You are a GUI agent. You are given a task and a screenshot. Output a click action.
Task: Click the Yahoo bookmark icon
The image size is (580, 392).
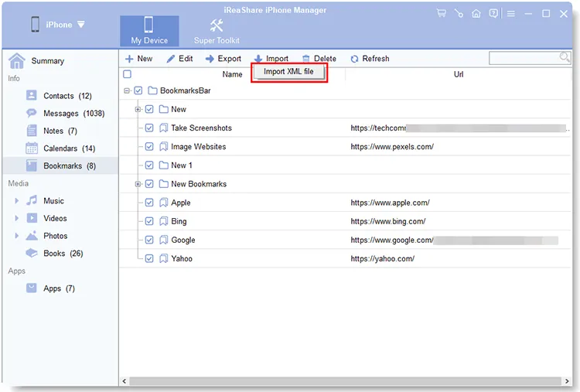pos(163,258)
